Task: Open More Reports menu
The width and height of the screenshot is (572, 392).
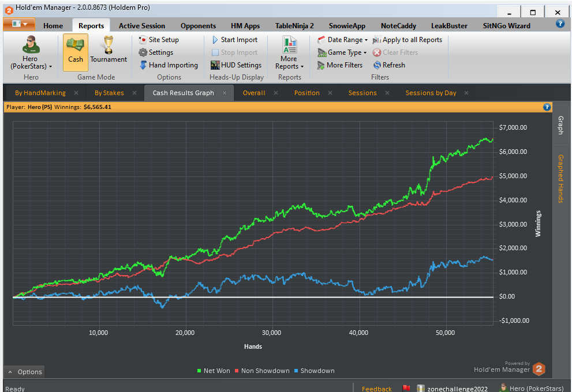Action: [x=289, y=53]
